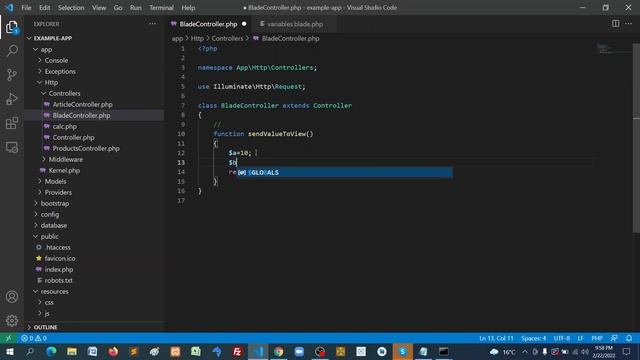Open the Terminal menu

(161, 8)
